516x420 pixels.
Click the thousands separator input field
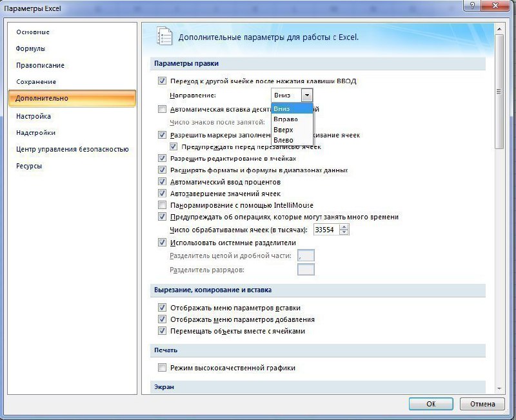coord(306,270)
